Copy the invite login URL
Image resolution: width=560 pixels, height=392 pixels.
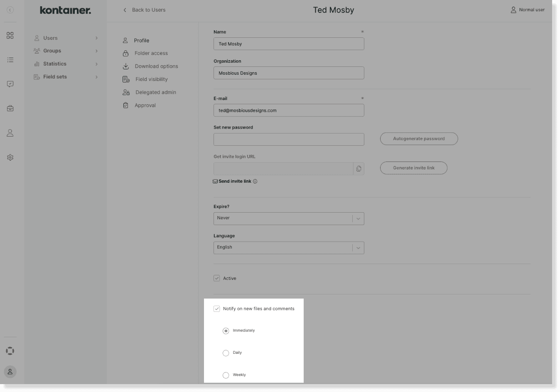[x=358, y=168]
